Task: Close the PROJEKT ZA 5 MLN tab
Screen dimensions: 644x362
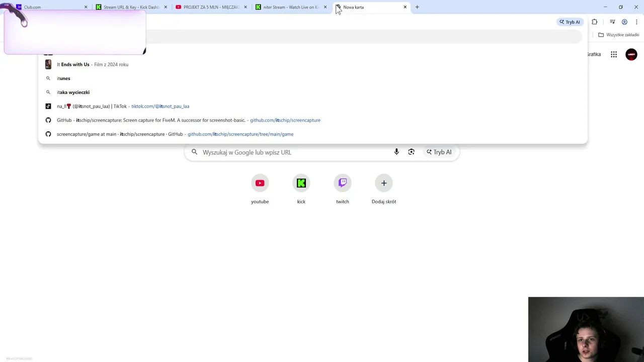Action: pos(246,7)
